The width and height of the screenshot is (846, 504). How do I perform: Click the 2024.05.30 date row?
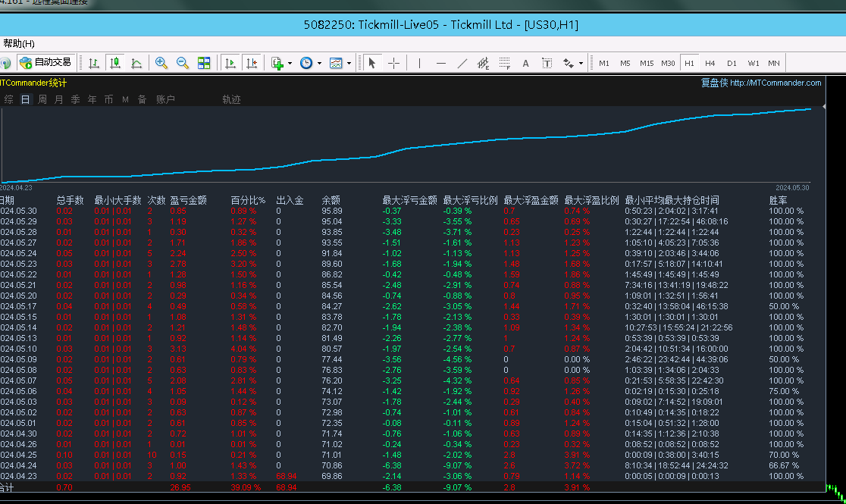click(x=18, y=211)
